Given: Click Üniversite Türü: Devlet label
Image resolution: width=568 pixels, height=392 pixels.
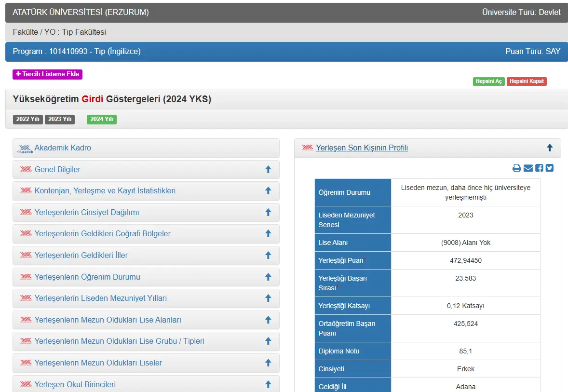Looking at the screenshot, I should click(521, 13).
